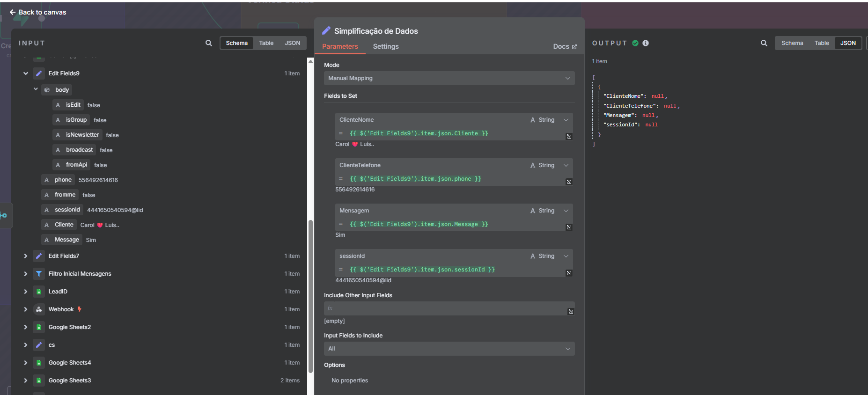Open the Input Fields to Include dropdown

click(449, 349)
